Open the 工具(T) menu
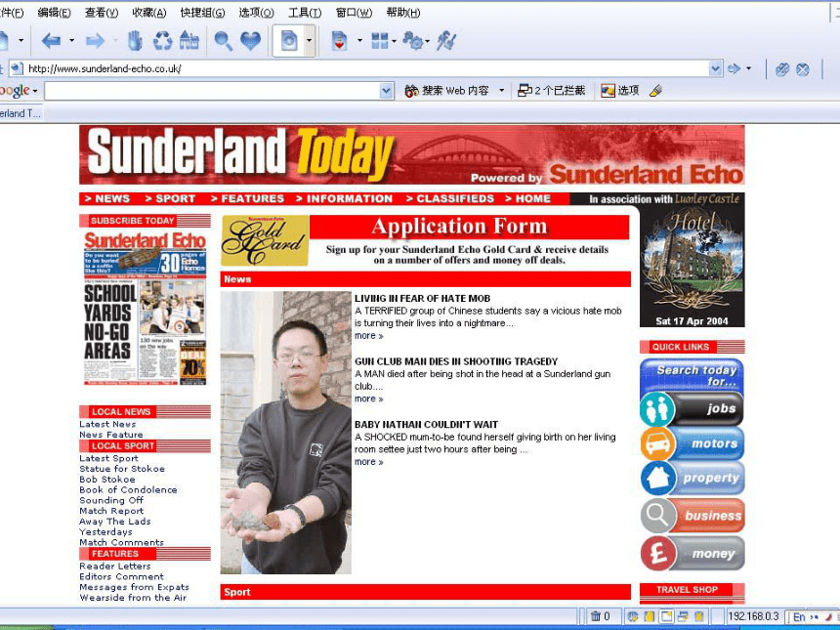 (305, 13)
